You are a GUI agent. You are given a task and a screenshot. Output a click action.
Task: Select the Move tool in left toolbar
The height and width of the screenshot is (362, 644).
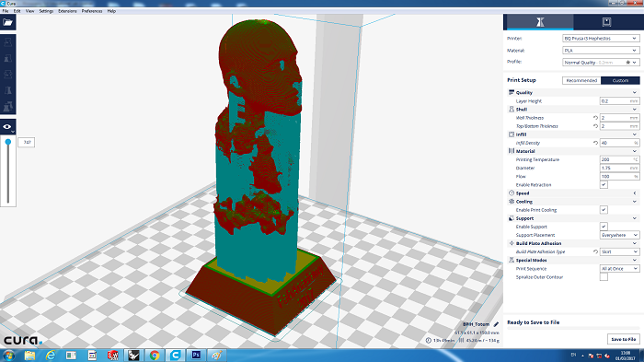click(7, 41)
